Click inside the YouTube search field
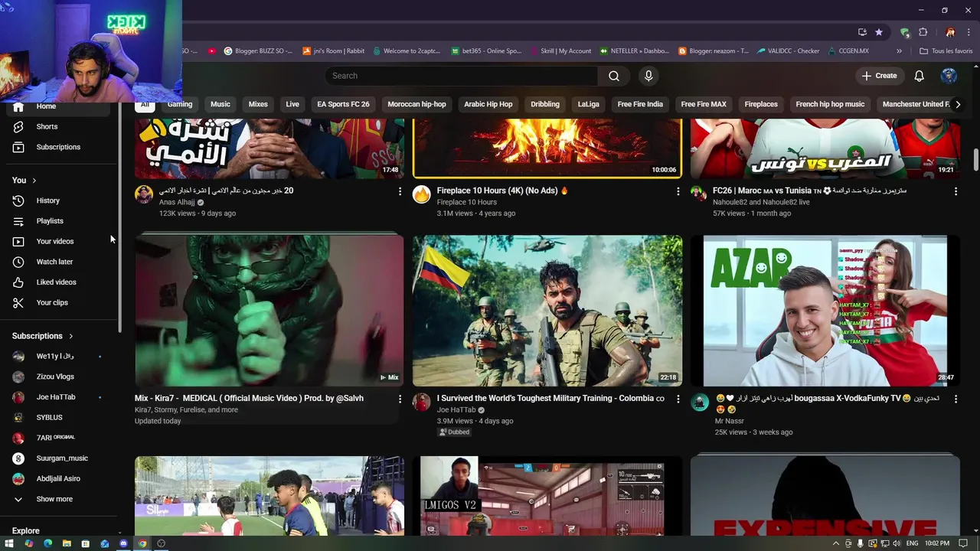Viewport: 980px width, 551px height. pos(461,76)
